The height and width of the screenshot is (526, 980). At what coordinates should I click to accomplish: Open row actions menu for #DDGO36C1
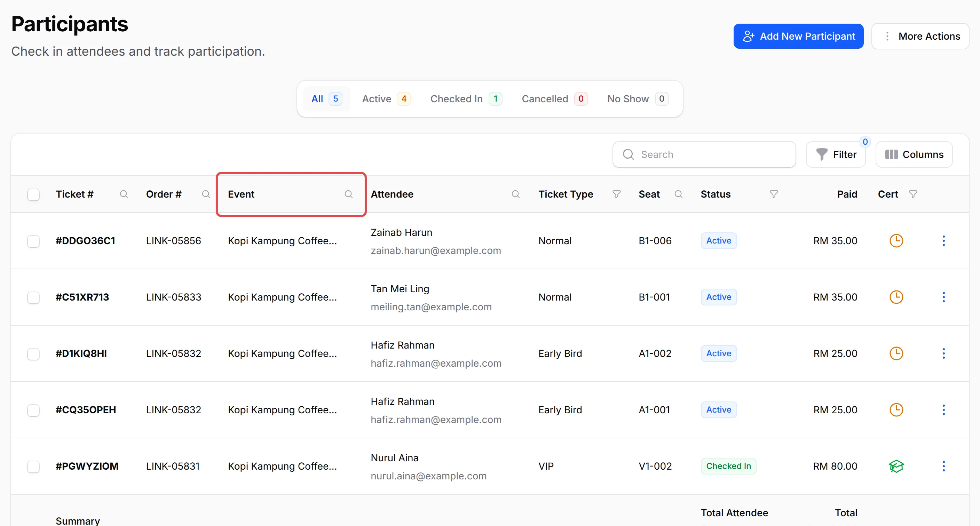click(x=943, y=241)
